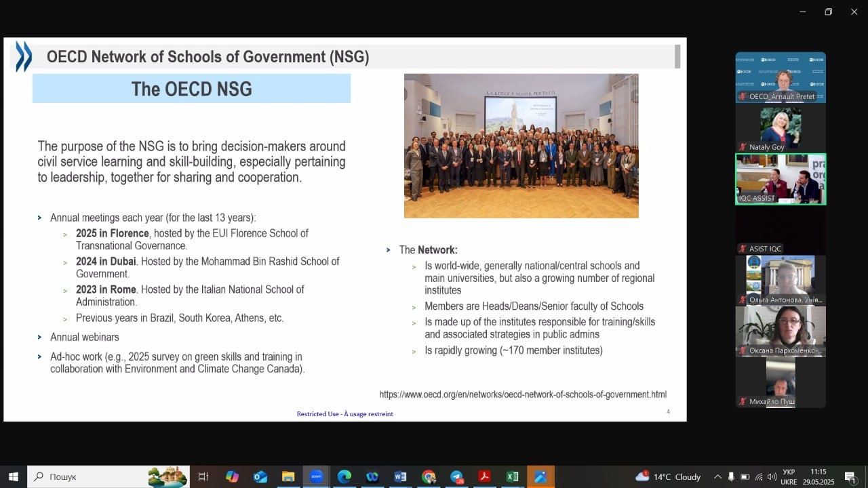
Task: Open Microsoft Word in taskbar
Action: [400, 476]
